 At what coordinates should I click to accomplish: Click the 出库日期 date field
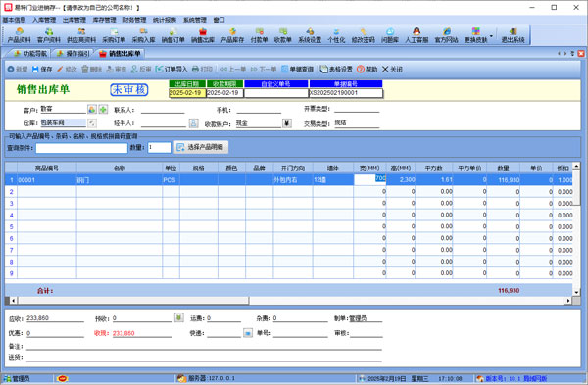pos(187,93)
